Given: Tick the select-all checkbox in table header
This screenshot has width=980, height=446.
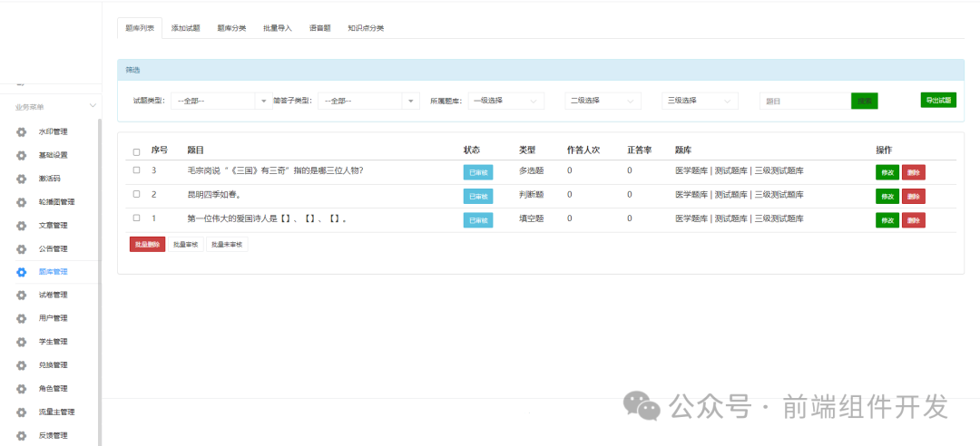Looking at the screenshot, I should pos(136,151).
